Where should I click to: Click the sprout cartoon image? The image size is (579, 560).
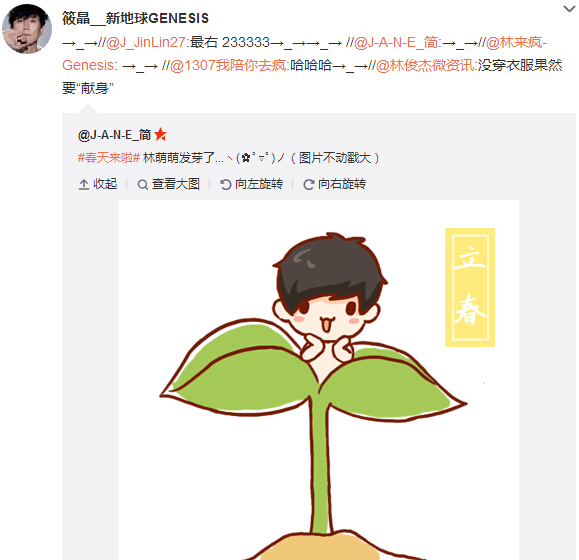[x=319, y=380]
